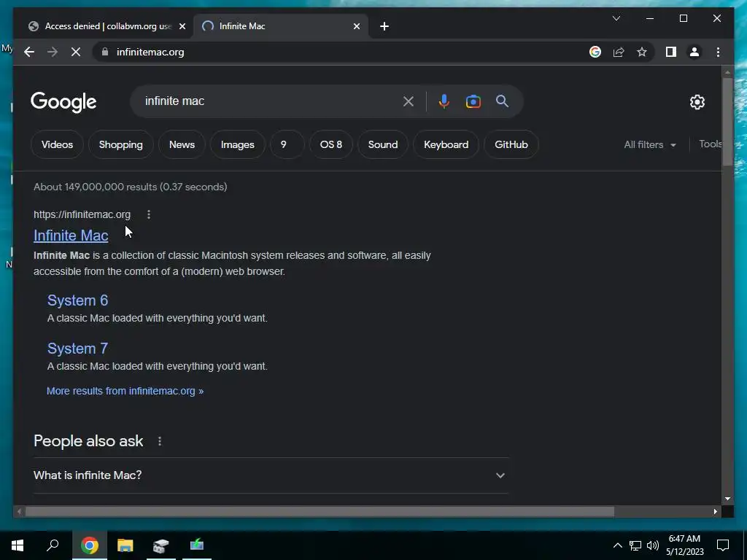
Task: Open the Tools option
Action: tap(710, 144)
